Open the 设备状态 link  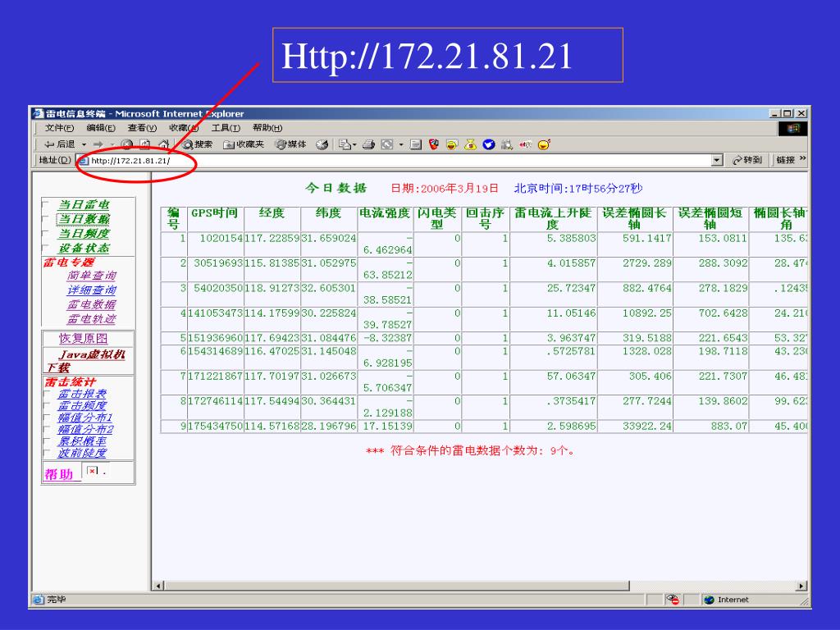point(84,248)
